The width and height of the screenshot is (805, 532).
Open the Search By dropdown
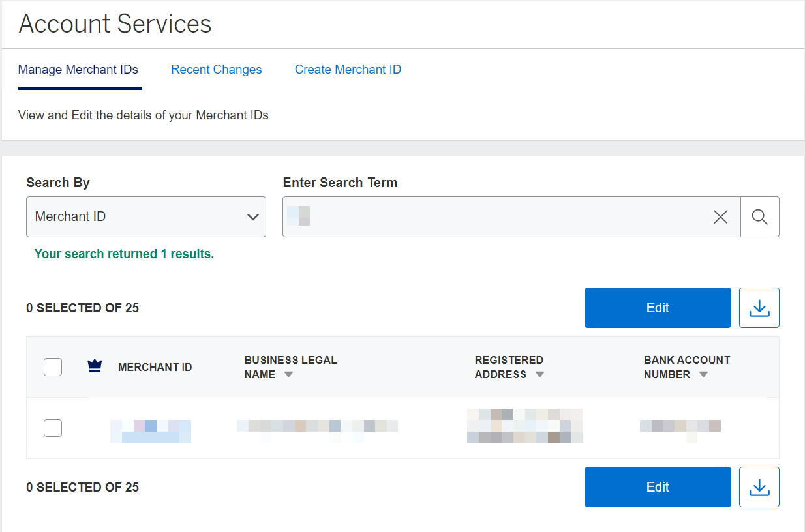coord(145,216)
